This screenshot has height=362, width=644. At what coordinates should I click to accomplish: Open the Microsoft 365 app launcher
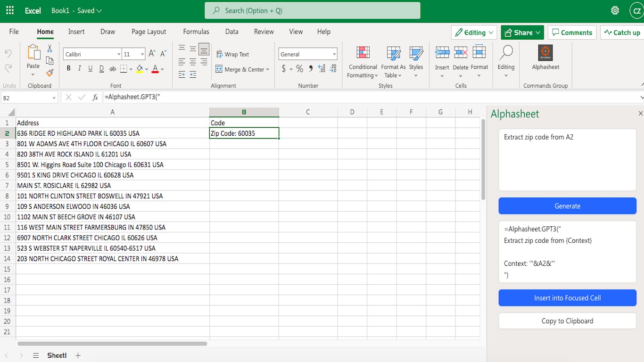tap(10, 10)
